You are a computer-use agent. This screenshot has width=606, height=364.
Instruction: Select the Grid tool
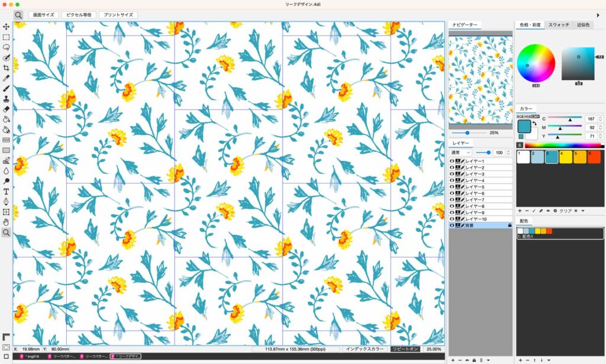tap(6, 212)
